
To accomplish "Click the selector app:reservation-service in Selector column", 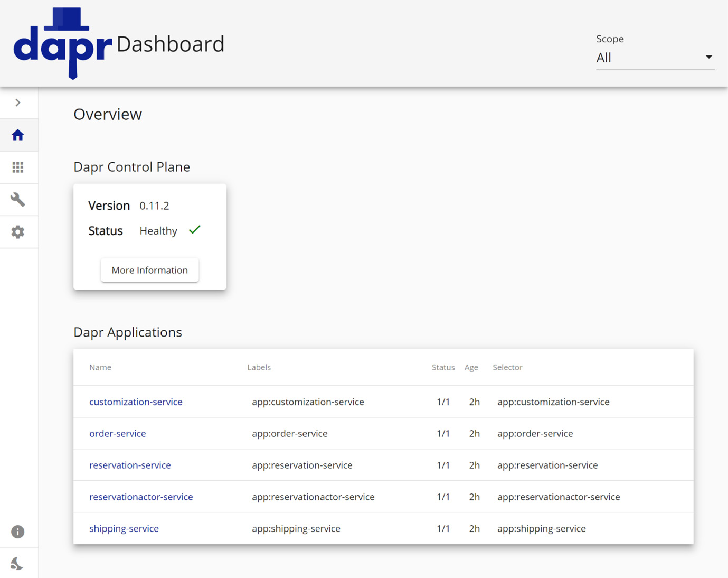I will tap(547, 465).
